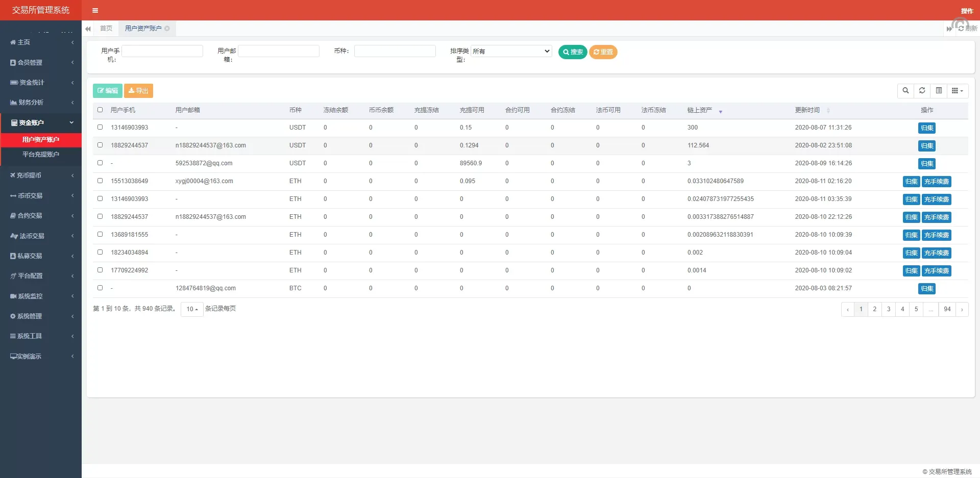The width and height of the screenshot is (980, 478).
Task: Click the table search magnifier icon
Action: pos(905,91)
